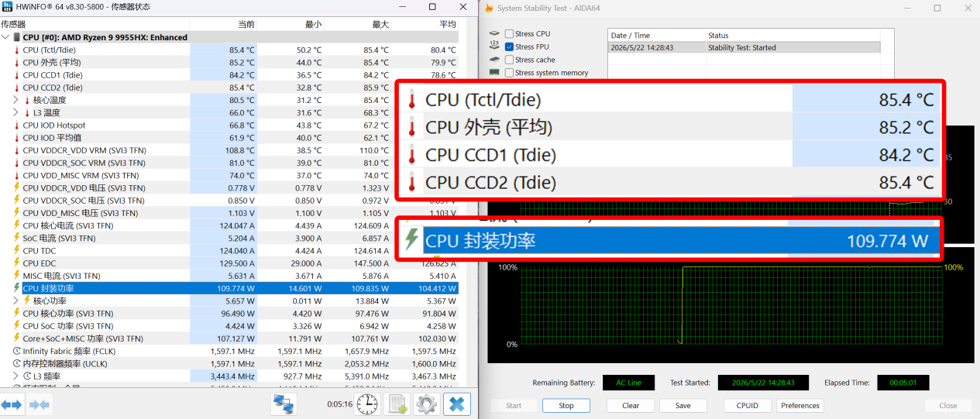
Task: Click the memory module icon beside Stress system memory
Action: click(494, 72)
